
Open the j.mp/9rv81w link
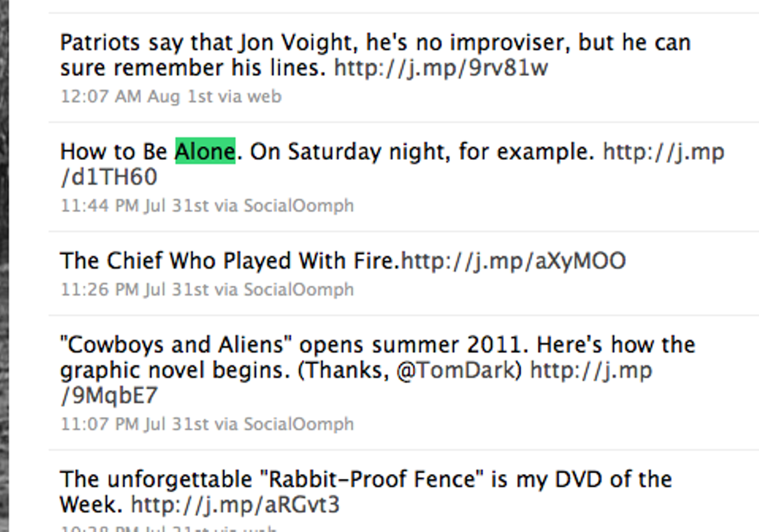[x=441, y=68]
